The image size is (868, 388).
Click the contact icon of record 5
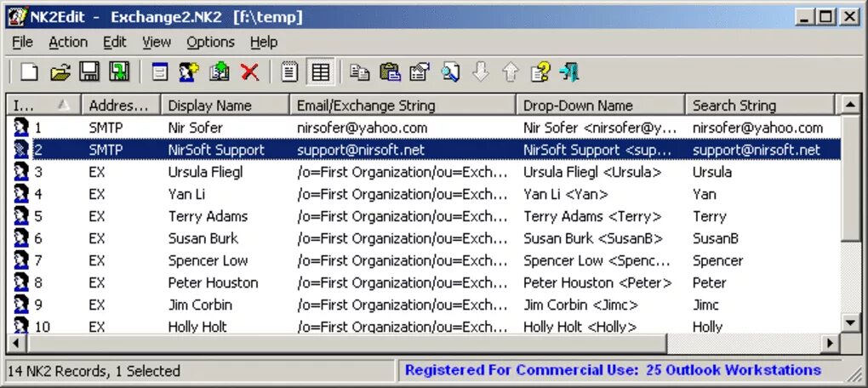pos(21,216)
